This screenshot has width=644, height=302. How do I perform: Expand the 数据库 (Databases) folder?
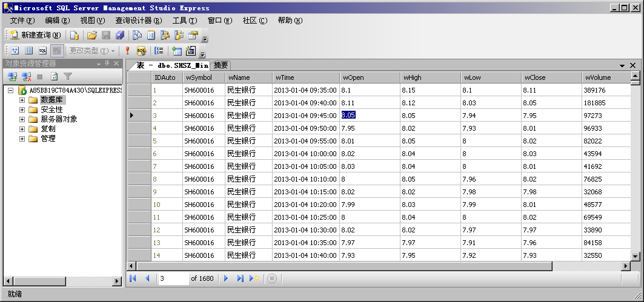tap(22, 100)
